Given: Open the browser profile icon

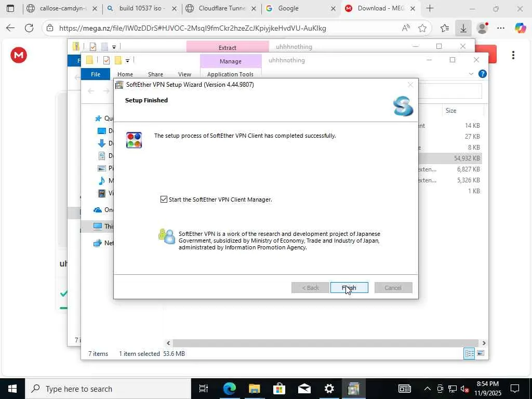Looking at the screenshot, I should point(482,28).
